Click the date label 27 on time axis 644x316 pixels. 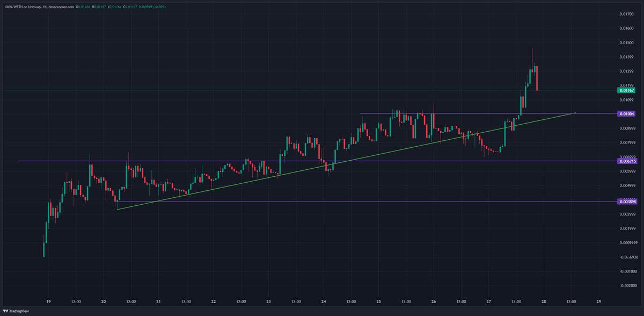point(489,301)
